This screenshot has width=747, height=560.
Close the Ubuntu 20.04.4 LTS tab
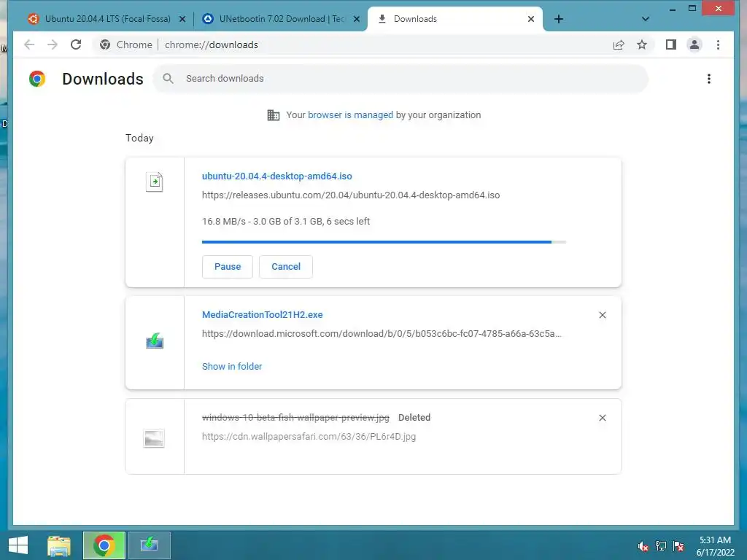182,19
